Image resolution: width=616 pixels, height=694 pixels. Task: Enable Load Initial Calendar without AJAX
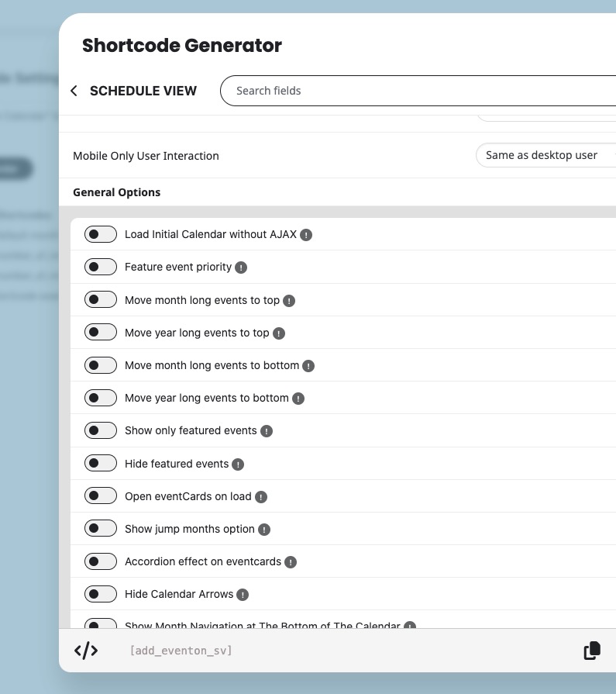point(101,234)
